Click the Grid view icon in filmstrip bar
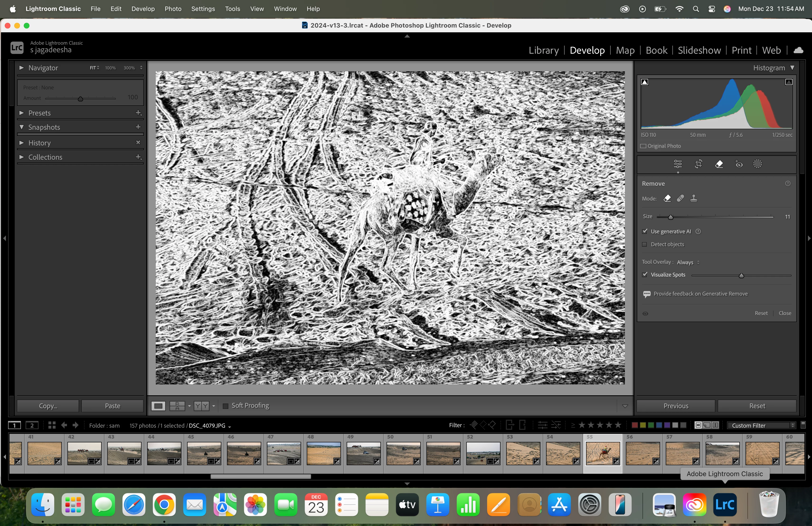The height and width of the screenshot is (526, 812). coord(52,425)
